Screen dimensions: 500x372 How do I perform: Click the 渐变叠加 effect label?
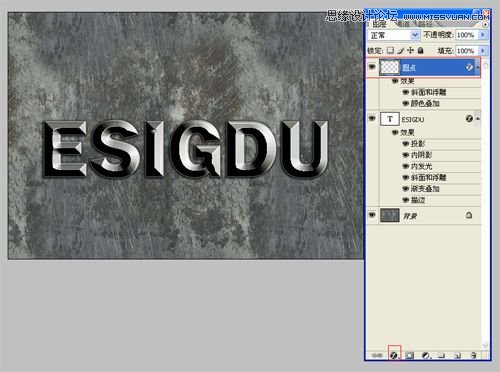click(x=425, y=189)
